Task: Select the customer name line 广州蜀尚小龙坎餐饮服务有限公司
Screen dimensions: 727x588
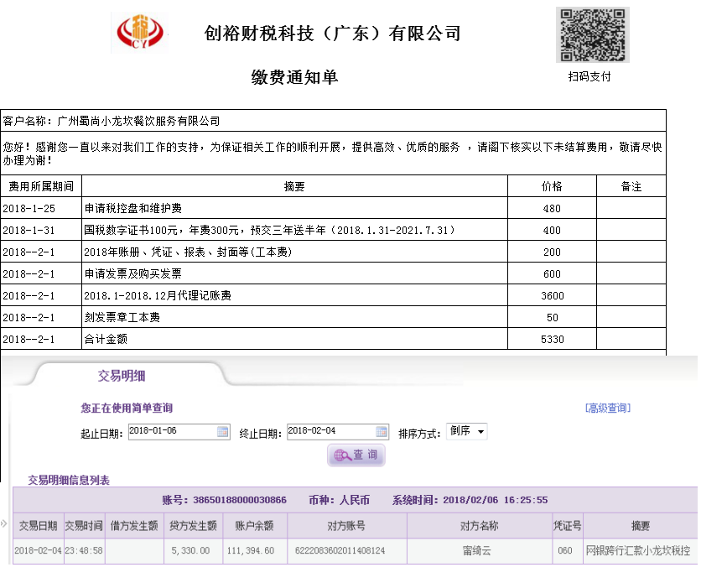Action: click(112, 121)
